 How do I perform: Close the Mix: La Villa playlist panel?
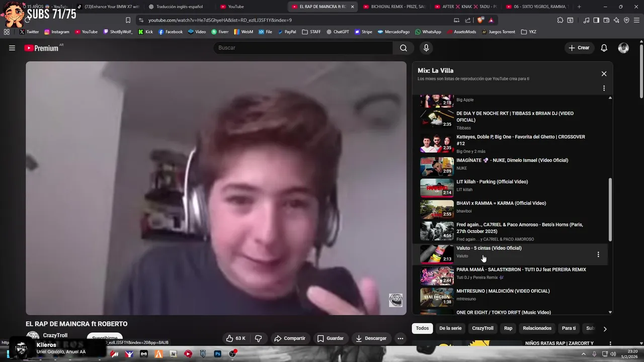point(604,74)
